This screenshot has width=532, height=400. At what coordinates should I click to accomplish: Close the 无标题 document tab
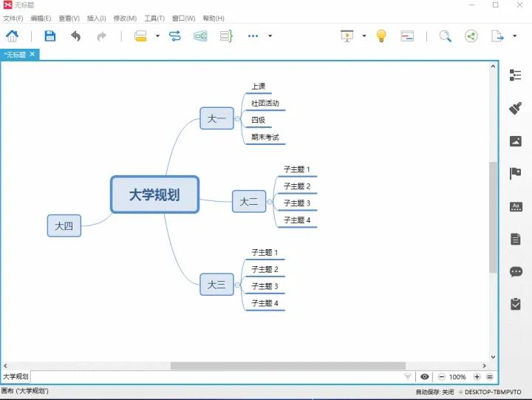33,54
